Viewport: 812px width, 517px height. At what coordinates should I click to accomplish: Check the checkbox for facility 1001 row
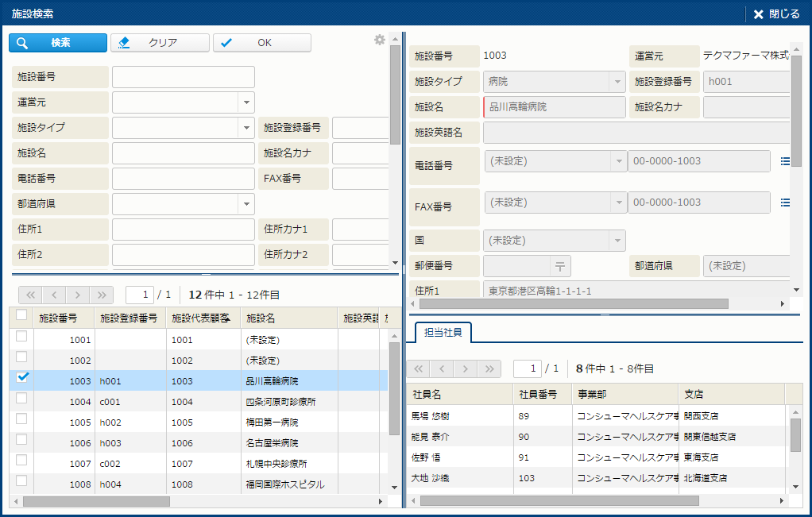pyautogui.click(x=22, y=337)
